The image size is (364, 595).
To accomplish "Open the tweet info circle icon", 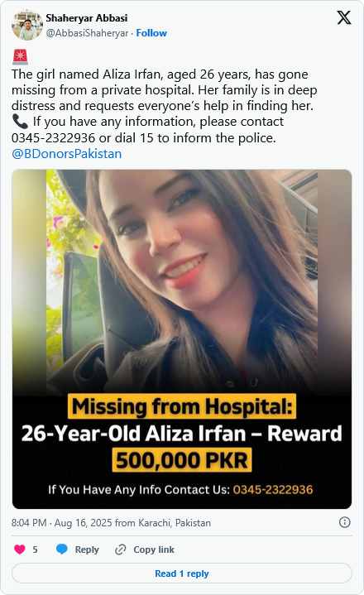I will [344, 522].
